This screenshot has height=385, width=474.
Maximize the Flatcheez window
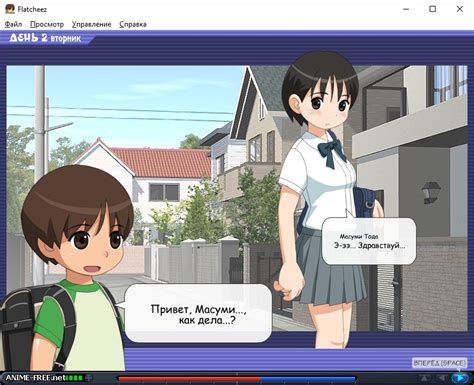point(432,9)
